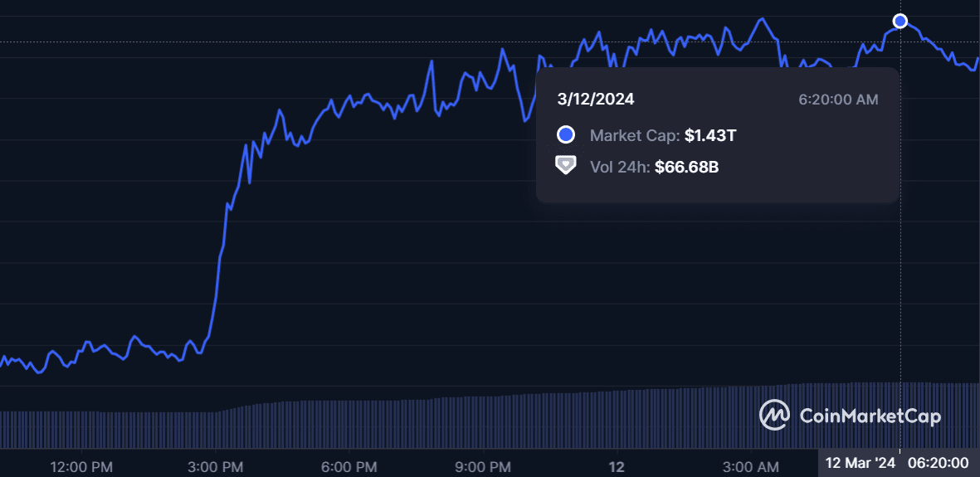This screenshot has height=477, width=980.
Task: Click the 12:00 PM axis label
Action: (x=80, y=466)
